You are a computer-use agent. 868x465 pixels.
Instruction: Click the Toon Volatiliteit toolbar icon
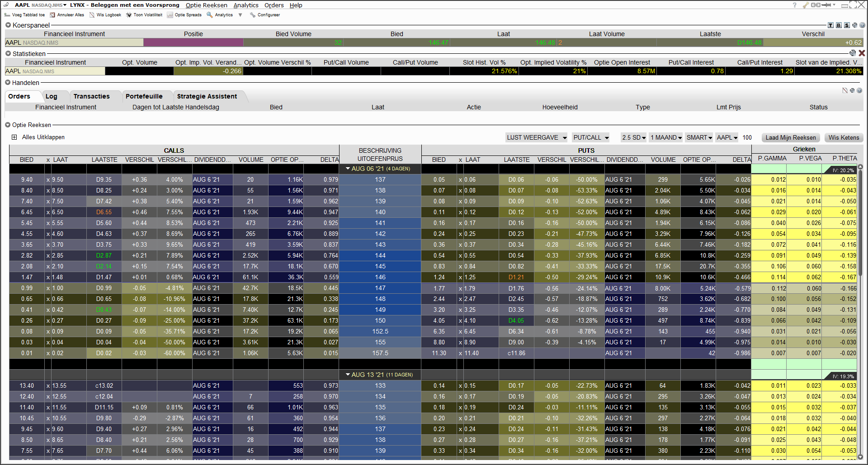click(129, 15)
